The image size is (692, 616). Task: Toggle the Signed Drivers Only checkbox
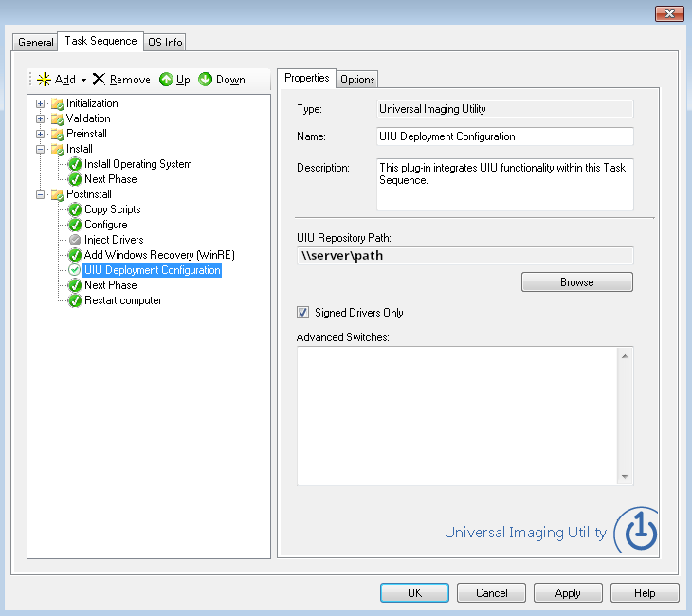pyautogui.click(x=302, y=313)
